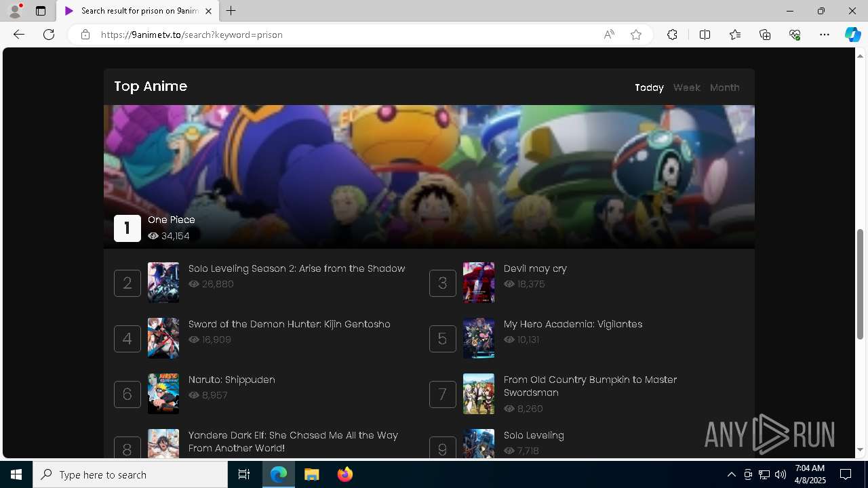868x488 pixels.
Task: Click the 18,375 views count
Action: (x=524, y=284)
